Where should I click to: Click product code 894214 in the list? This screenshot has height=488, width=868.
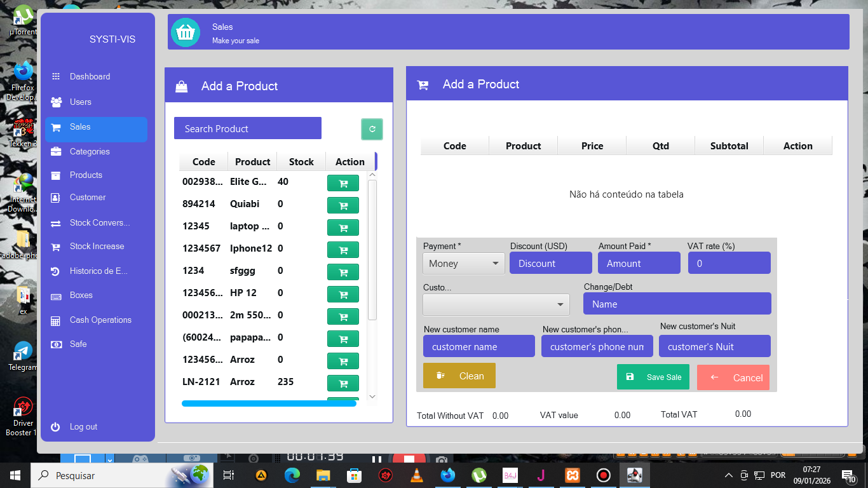coord(199,204)
